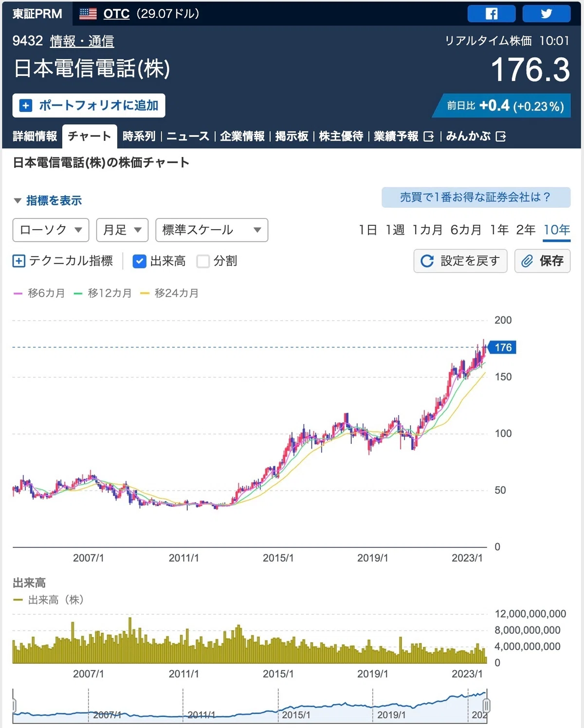Open the 標準スケール scale dropdown
This screenshot has width=584, height=728.
click(x=212, y=230)
